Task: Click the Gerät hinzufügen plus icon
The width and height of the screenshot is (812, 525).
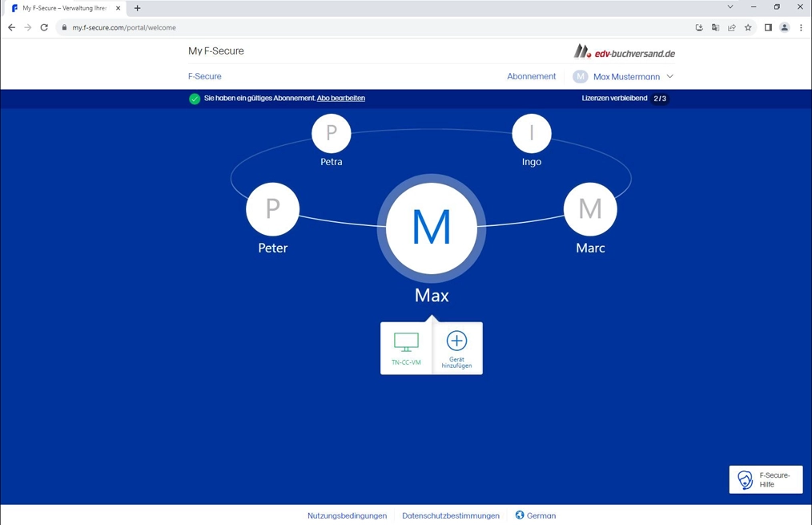Action: pyautogui.click(x=456, y=341)
